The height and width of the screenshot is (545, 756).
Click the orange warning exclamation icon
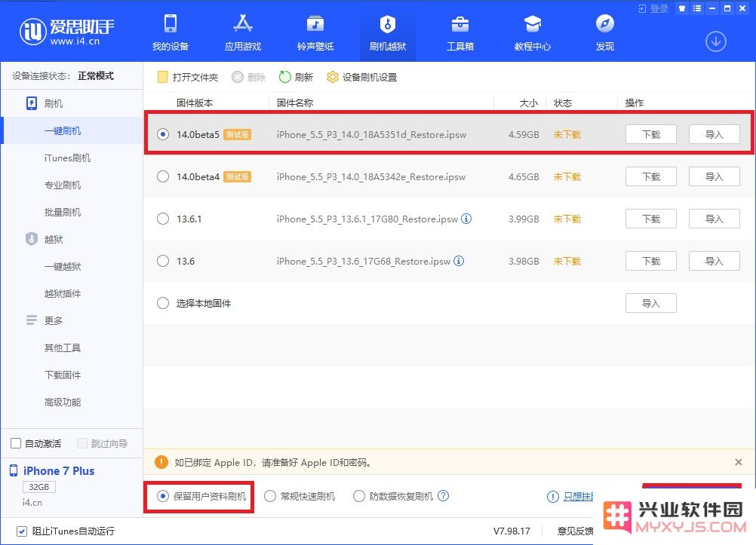tap(161, 462)
